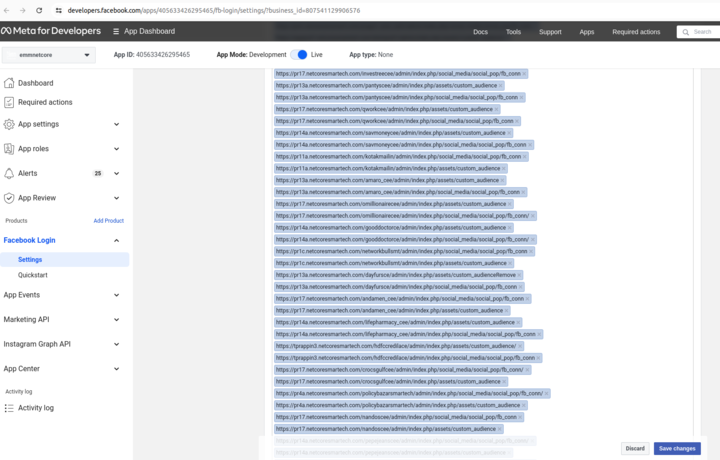
Task: Open Support in the top navigation
Action: (x=550, y=32)
